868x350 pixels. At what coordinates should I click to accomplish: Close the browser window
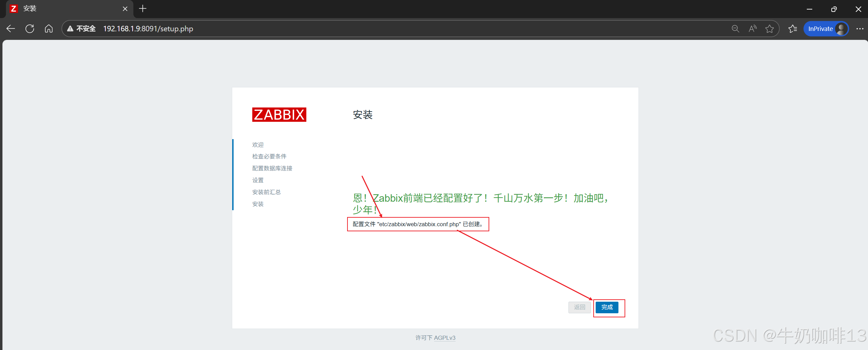pos(858,9)
